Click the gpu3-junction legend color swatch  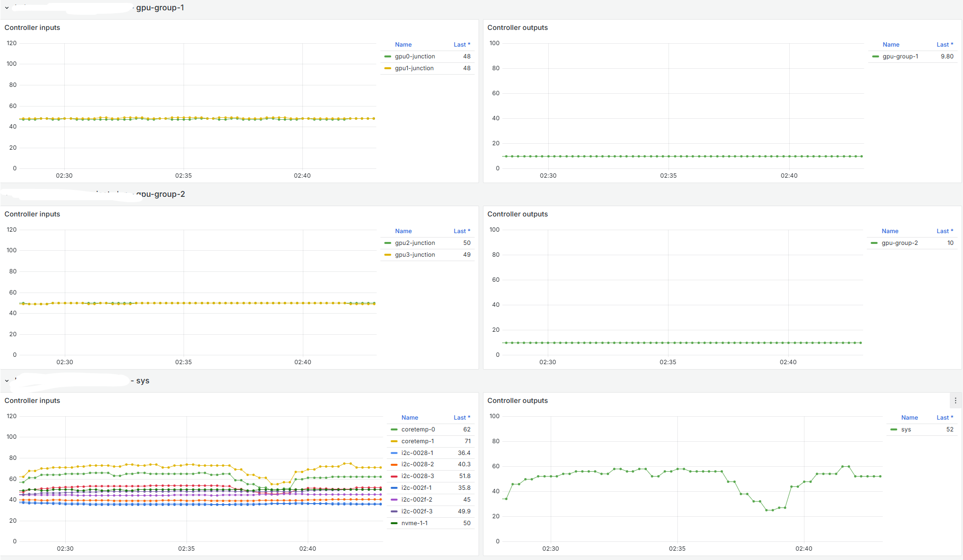(388, 255)
